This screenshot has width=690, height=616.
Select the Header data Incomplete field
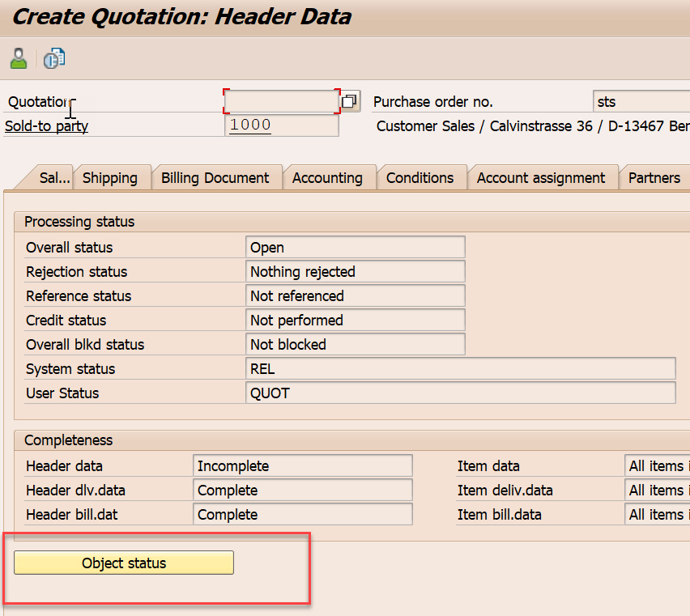(x=302, y=465)
